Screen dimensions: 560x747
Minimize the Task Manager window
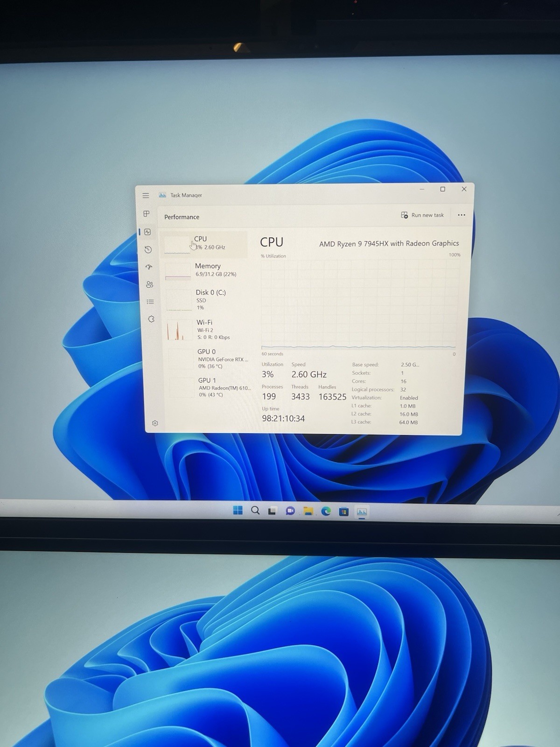click(422, 189)
